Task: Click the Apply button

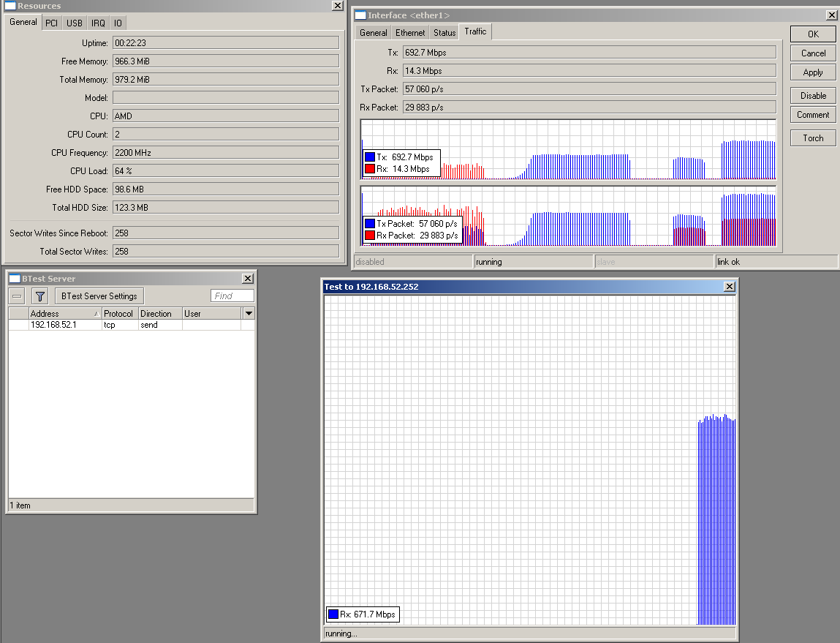Action: 813,72
